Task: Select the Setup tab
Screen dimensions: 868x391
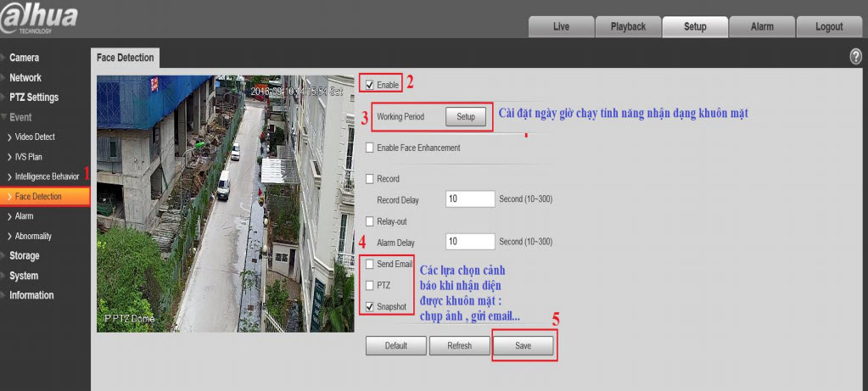Action: click(695, 26)
